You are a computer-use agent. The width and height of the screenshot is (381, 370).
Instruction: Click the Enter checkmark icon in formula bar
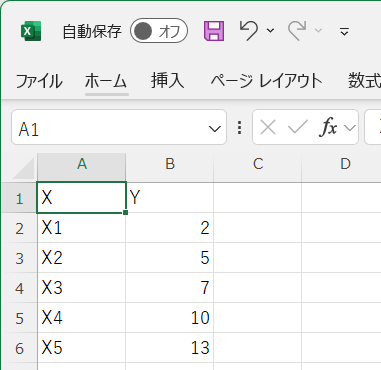[297, 128]
